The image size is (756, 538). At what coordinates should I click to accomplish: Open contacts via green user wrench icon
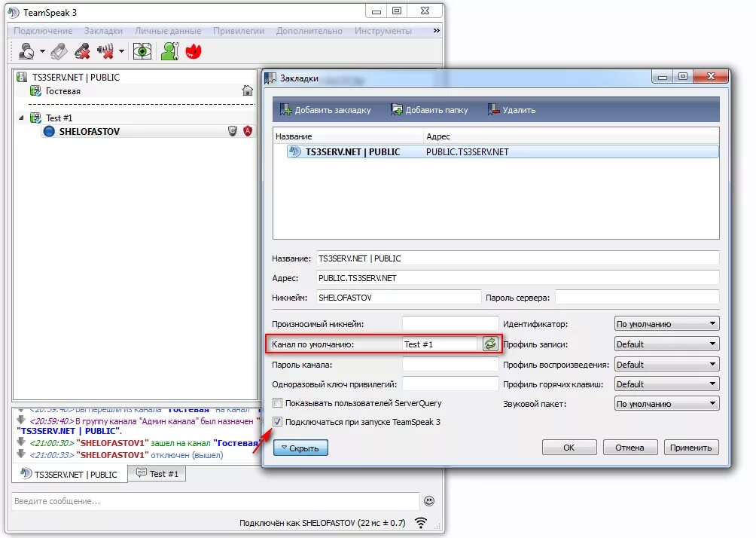coord(169,51)
